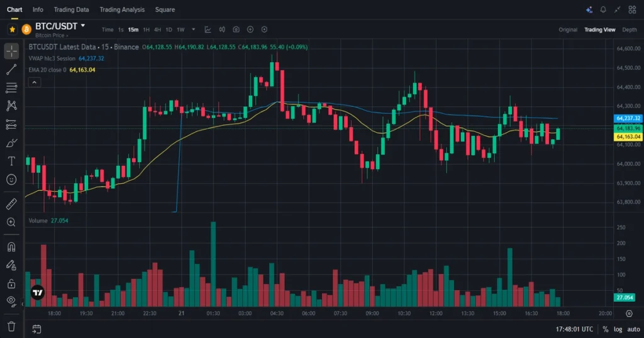Click the blue VWAP price label 64,237.32
The width and height of the screenshot is (644, 338).
[628, 118]
